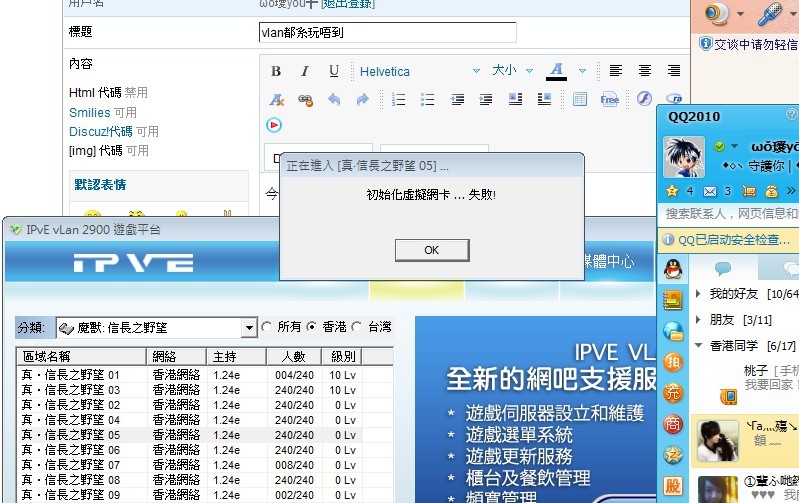Collapse the 香港同学 group in QQ

point(698,346)
